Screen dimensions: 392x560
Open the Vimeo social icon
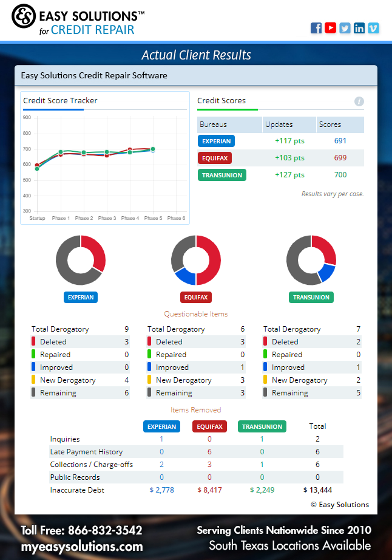click(373, 28)
